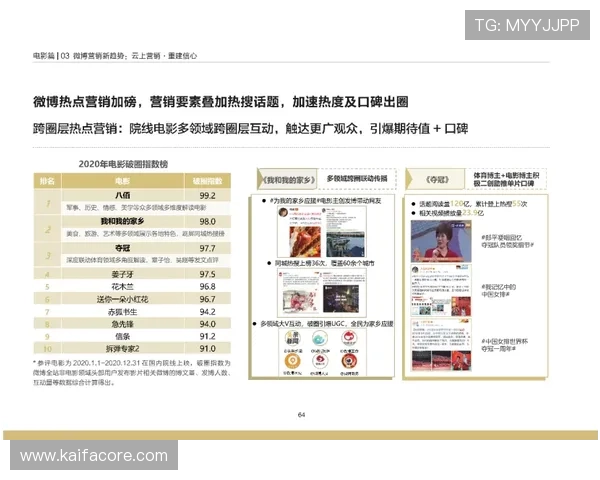Select 我和我的家乡 in the ranking table

coord(122,221)
